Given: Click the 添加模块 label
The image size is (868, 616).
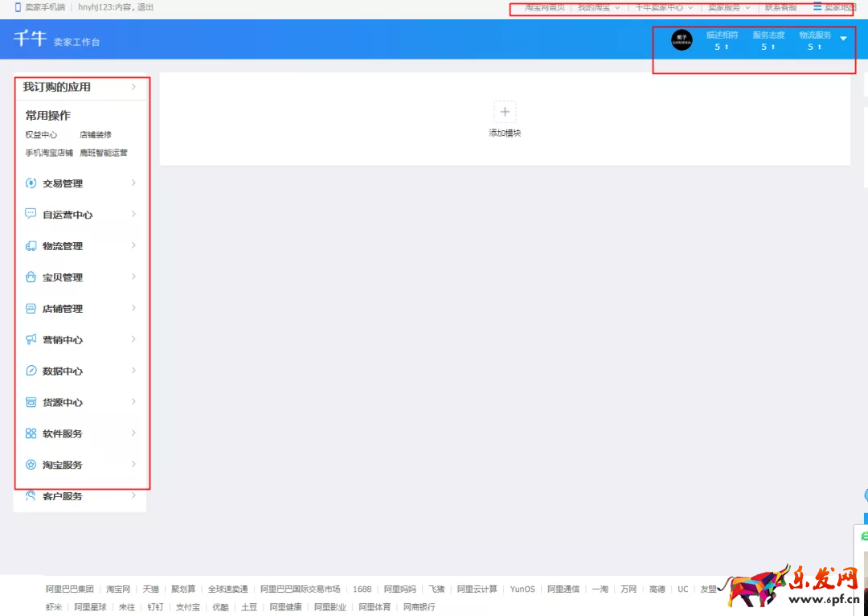Looking at the screenshot, I should (505, 133).
